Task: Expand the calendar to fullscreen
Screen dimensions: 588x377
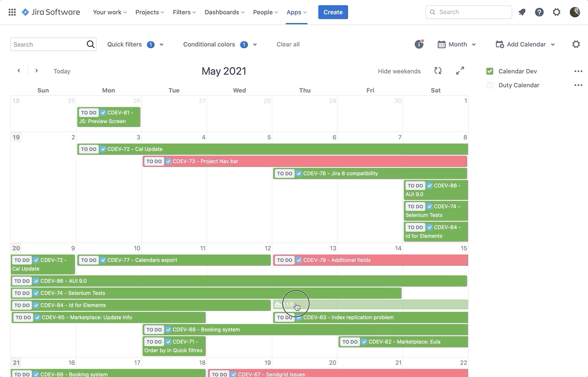Action: (460, 70)
